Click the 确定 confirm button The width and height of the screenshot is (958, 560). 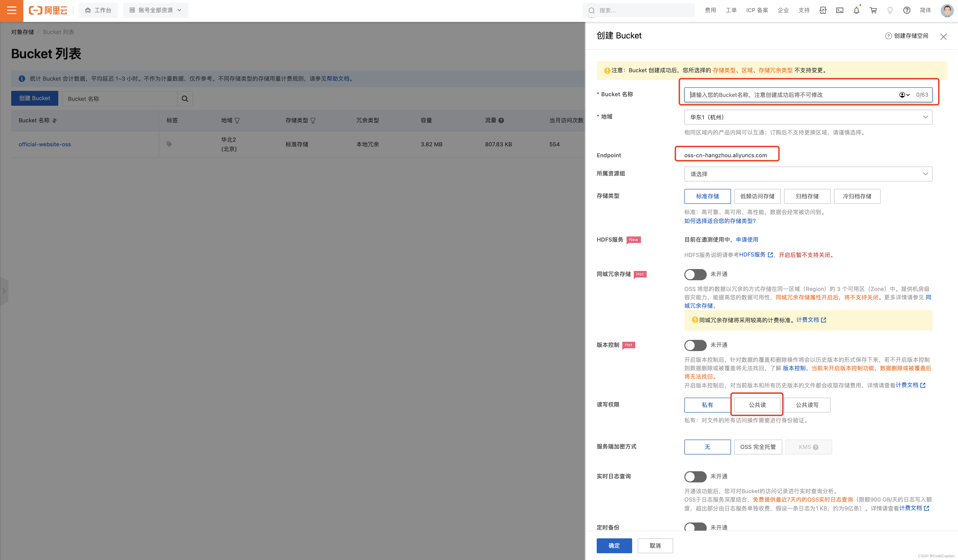[x=614, y=546]
